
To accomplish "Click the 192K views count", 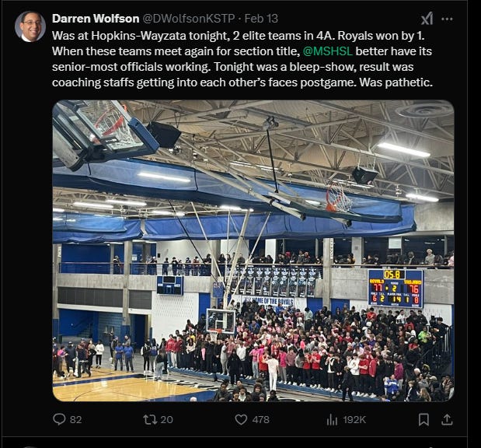I will click(x=354, y=420).
